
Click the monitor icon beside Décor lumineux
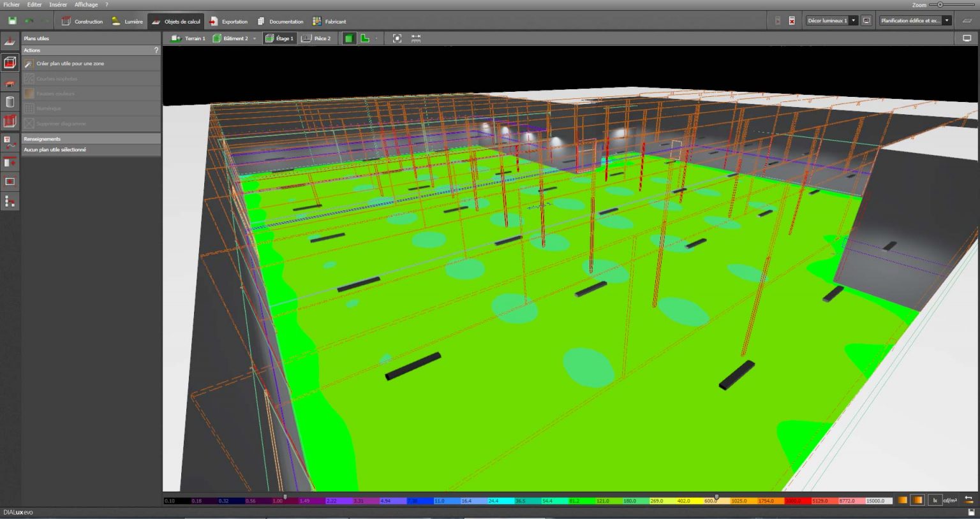[866, 21]
